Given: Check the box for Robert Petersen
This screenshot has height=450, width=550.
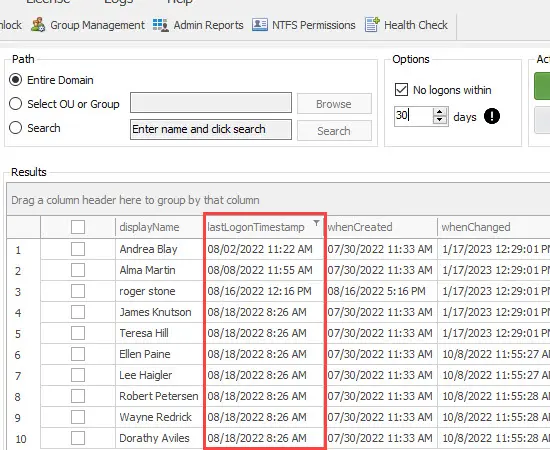Looking at the screenshot, I should [78, 396].
